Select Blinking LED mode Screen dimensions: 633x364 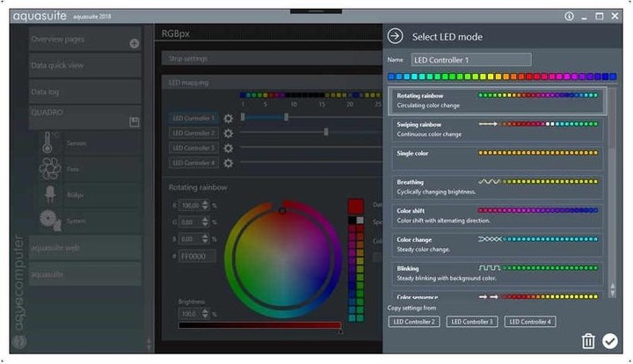(498, 273)
